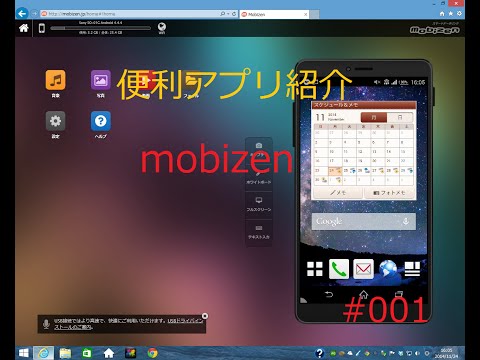Click the globe connection status icon

(x=162, y=28)
